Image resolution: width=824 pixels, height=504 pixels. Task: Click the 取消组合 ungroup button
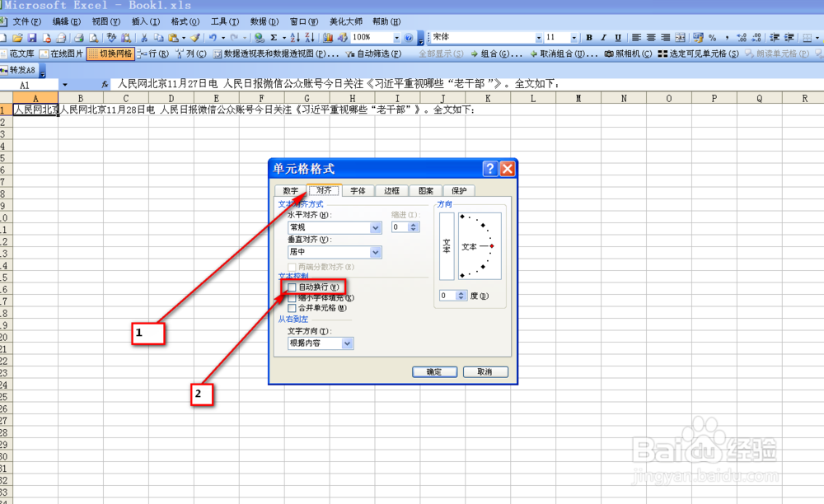(564, 54)
